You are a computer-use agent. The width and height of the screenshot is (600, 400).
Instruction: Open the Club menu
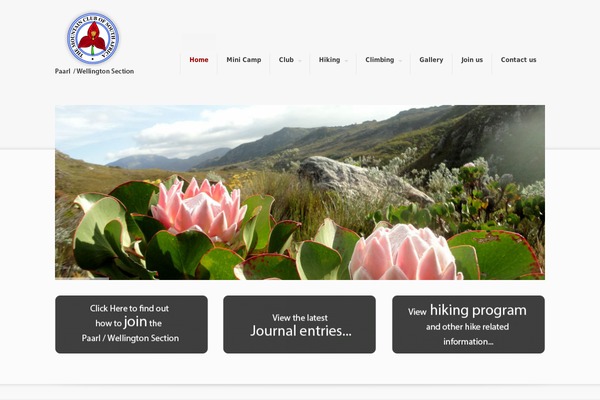point(286,60)
